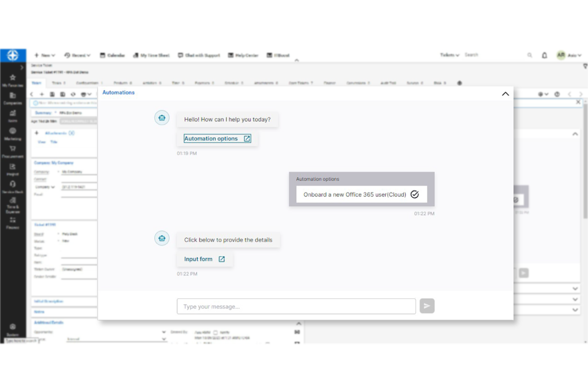Screen dimensions: 588x392
Task: Open the Finance module in sidebar
Action: coord(12,223)
